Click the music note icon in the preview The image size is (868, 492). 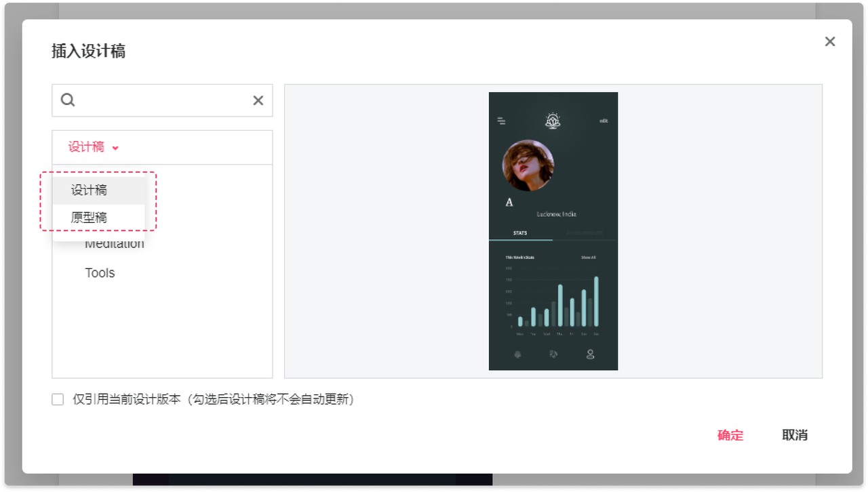tap(553, 354)
